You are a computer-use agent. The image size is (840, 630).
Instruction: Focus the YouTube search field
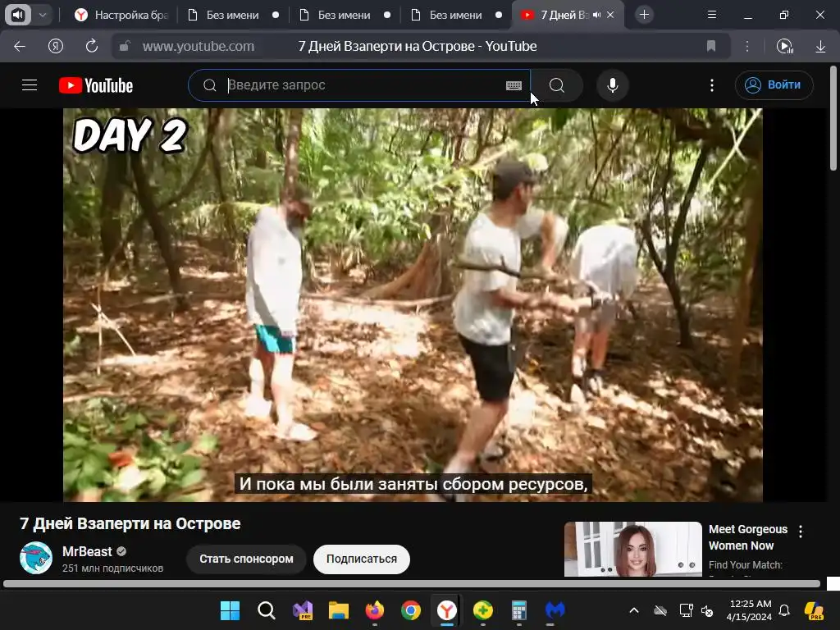point(359,85)
